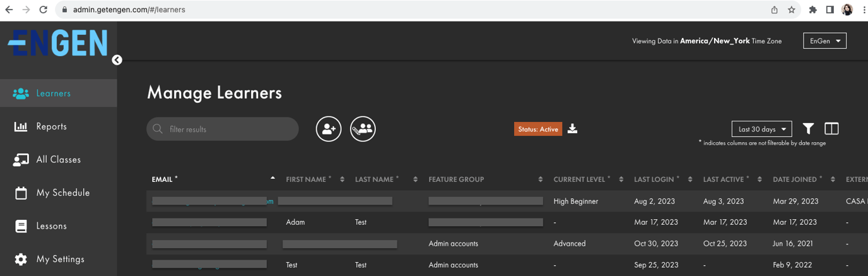The width and height of the screenshot is (868, 276).
Task: Sort by Current Level column
Action: coord(581,179)
